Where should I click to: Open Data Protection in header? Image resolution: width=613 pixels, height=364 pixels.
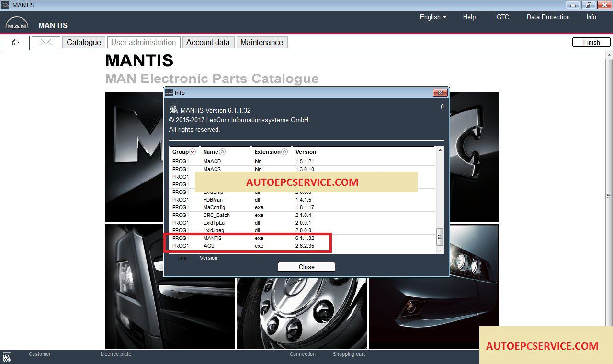tap(548, 17)
